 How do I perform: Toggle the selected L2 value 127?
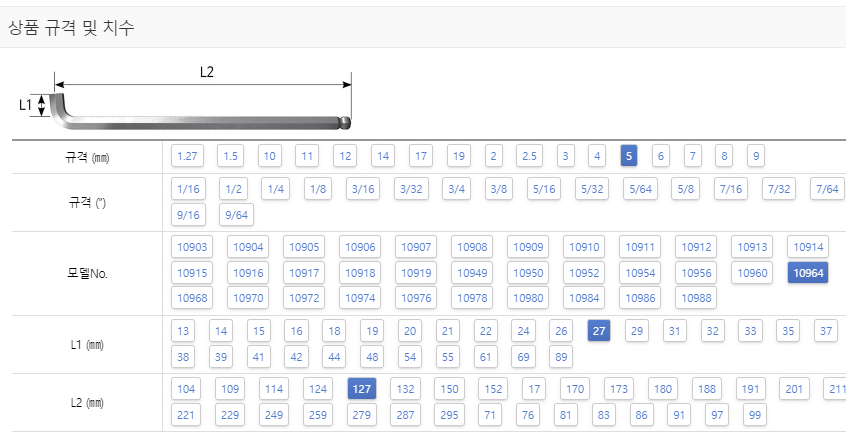pos(361,389)
